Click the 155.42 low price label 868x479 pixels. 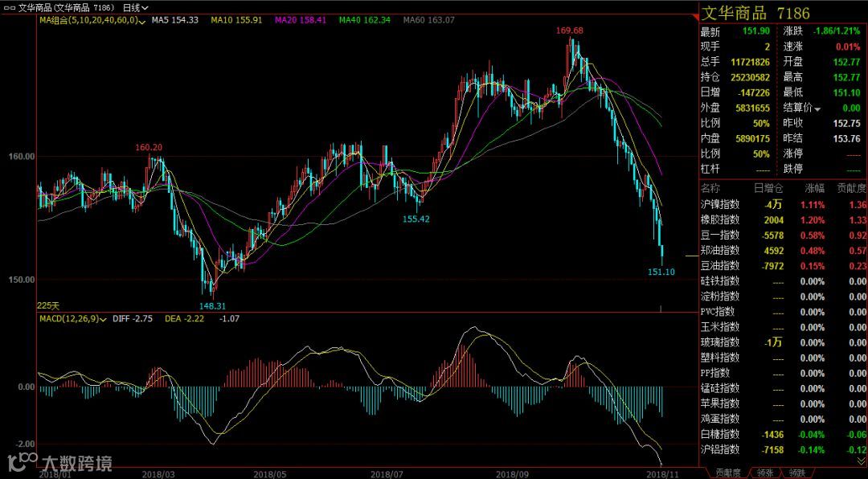coord(416,219)
